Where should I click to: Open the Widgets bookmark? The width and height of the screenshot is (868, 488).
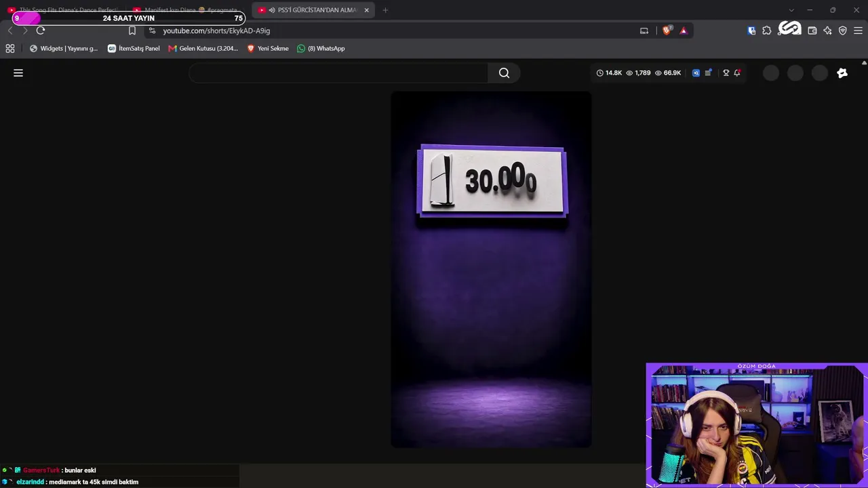click(64, 48)
